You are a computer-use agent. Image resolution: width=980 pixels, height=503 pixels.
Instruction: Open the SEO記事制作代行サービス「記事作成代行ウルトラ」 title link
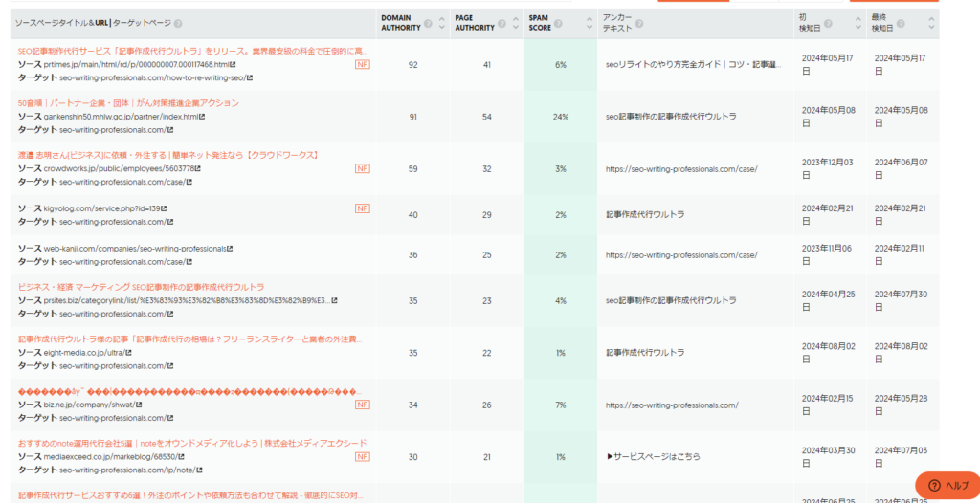tap(193, 51)
